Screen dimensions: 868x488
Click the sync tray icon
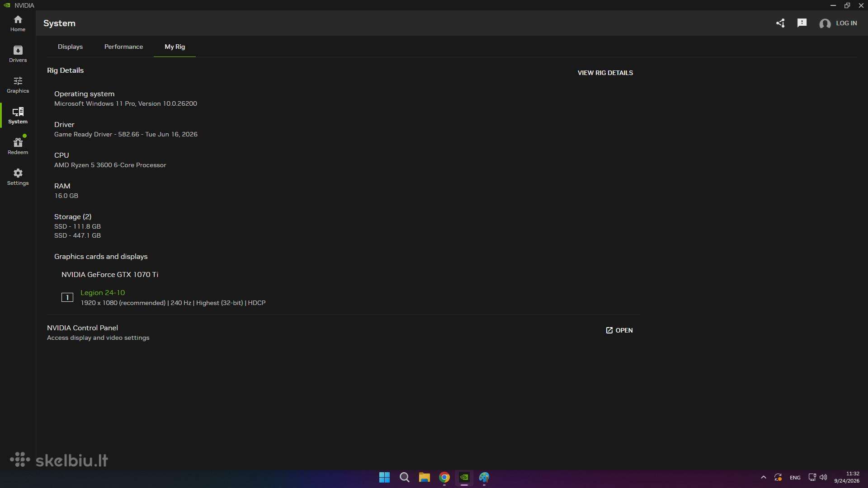[778, 478]
